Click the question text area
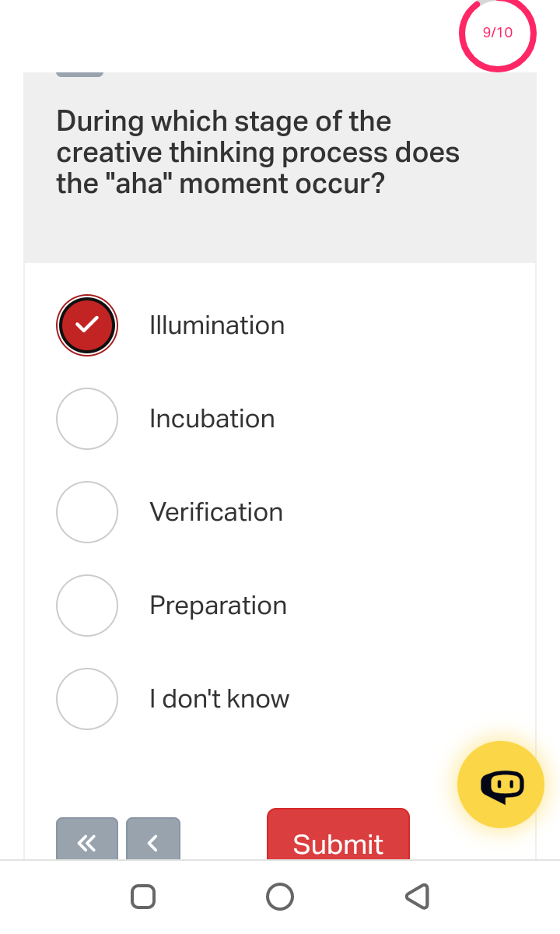560x934 pixels. click(x=257, y=152)
